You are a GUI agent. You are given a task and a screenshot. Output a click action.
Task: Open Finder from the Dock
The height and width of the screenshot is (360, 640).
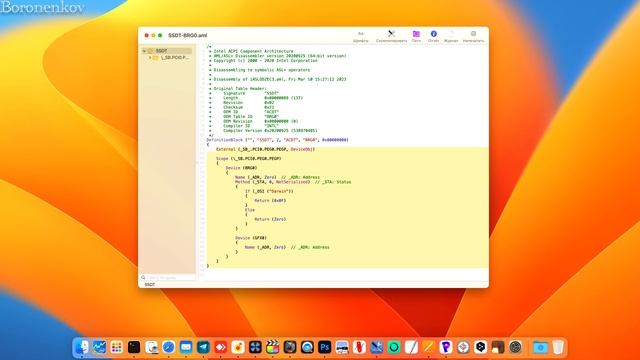tap(82, 347)
